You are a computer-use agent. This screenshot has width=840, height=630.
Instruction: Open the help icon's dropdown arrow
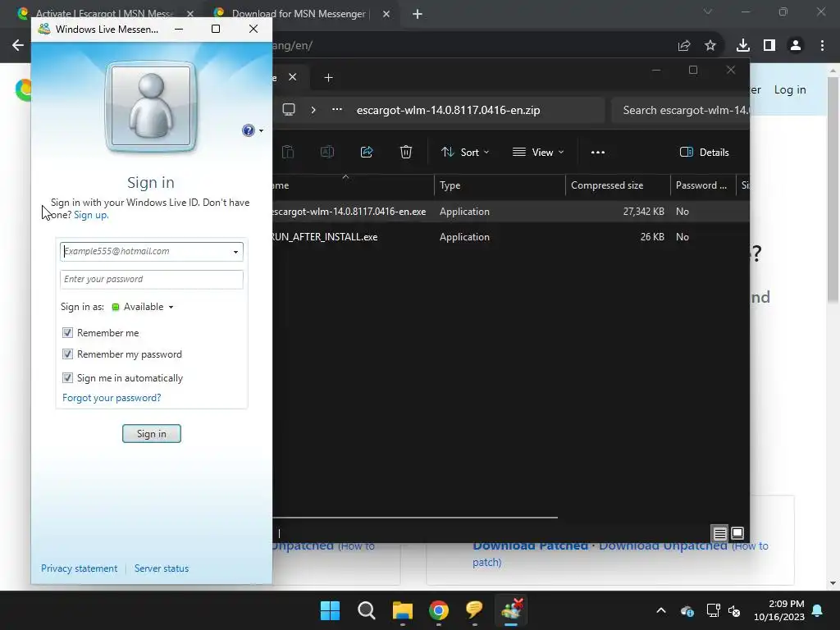point(261,130)
